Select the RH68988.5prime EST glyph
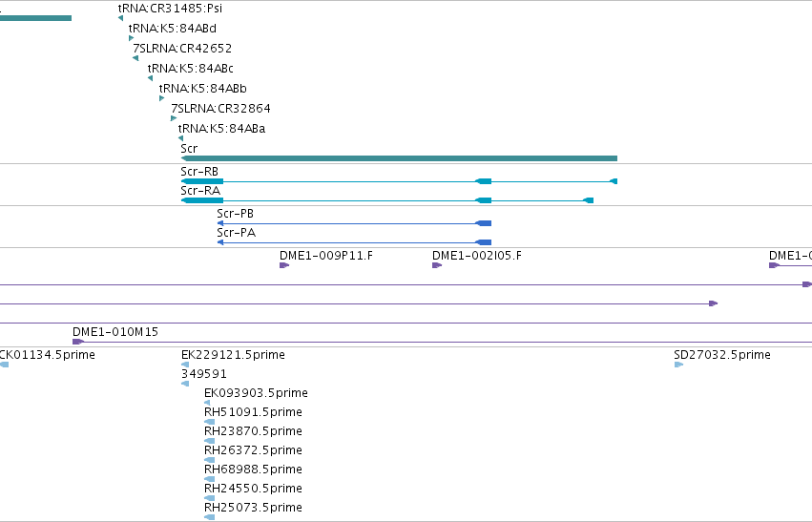This screenshot has width=812, height=522. click(209, 479)
